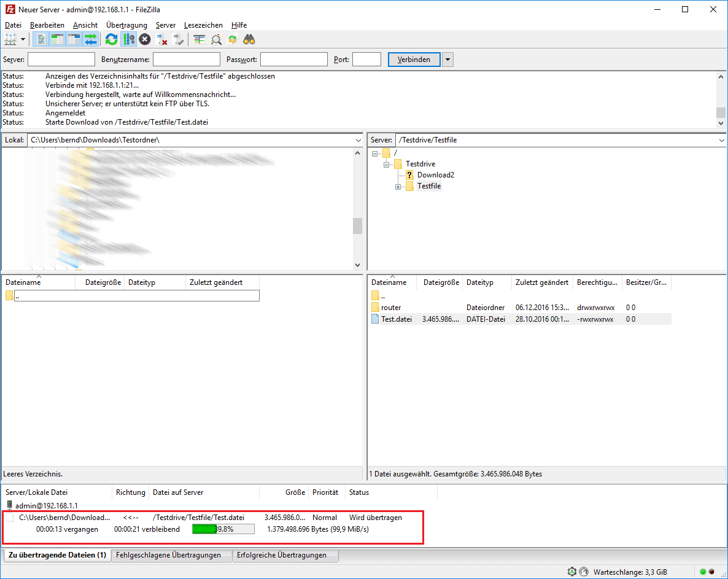Click the Server quickconnect input field
Image resolution: width=728 pixels, height=579 pixels.
pyautogui.click(x=61, y=60)
